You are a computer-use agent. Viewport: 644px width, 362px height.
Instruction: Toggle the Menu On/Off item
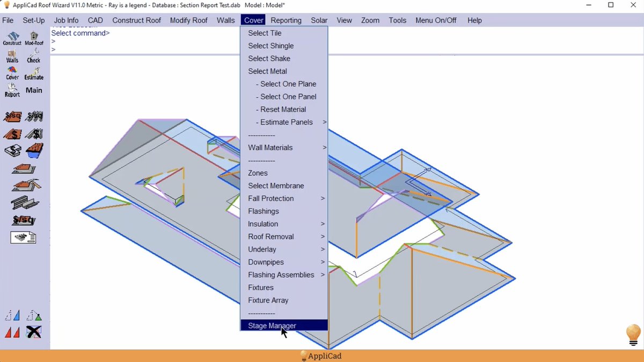(x=436, y=20)
